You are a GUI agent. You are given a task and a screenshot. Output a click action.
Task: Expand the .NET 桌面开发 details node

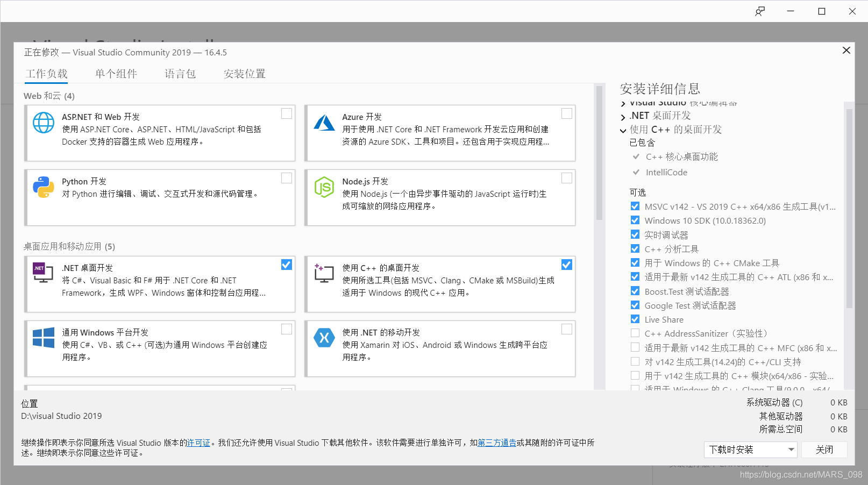(x=623, y=117)
